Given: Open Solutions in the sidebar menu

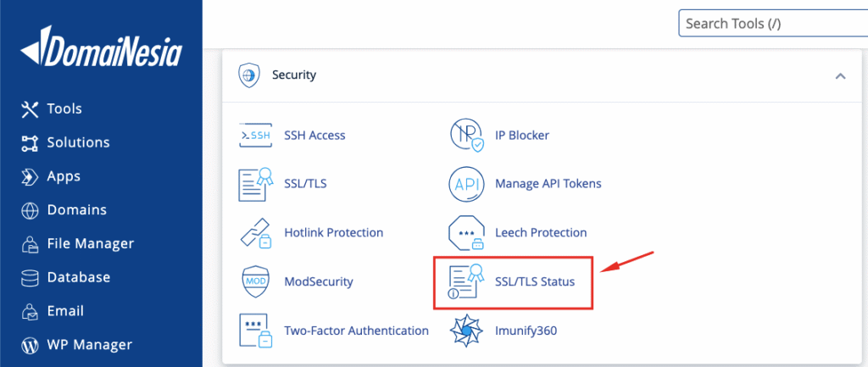Looking at the screenshot, I should 78,142.
